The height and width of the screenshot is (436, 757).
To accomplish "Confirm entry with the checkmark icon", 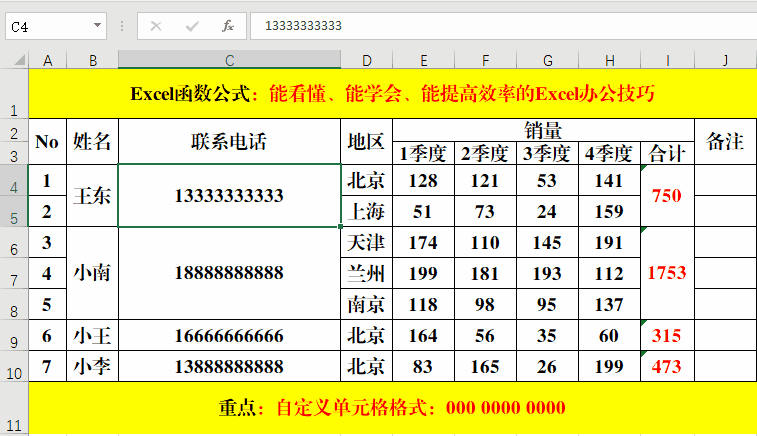I will pos(192,26).
